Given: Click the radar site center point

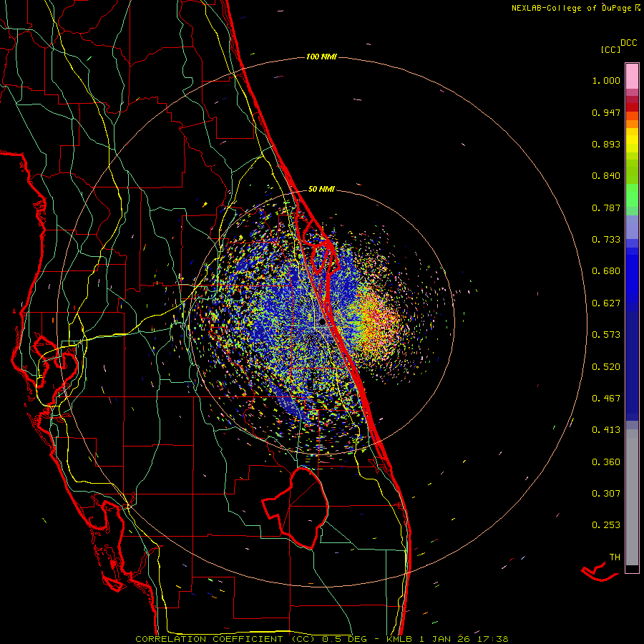Looking at the screenshot, I should coord(322,323).
